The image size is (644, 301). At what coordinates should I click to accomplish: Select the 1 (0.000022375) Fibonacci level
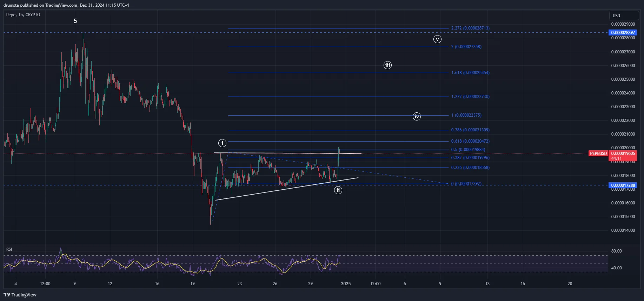(466, 115)
